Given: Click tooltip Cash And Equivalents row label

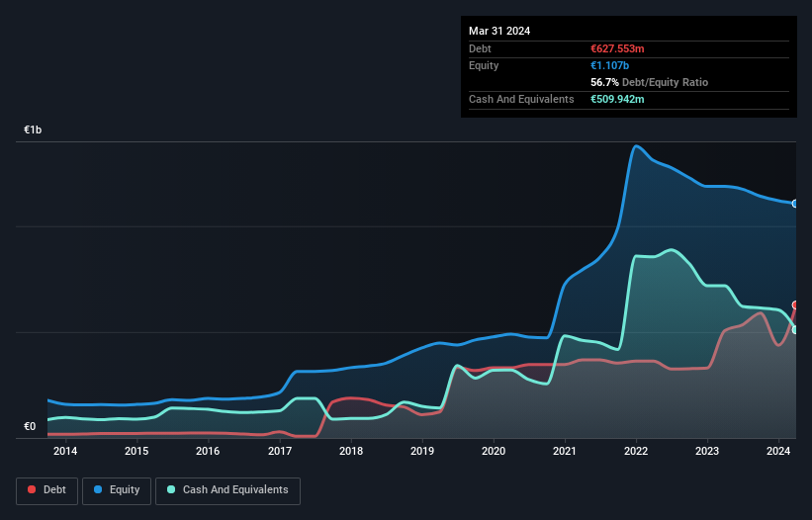Looking at the screenshot, I should pyautogui.click(x=521, y=99).
